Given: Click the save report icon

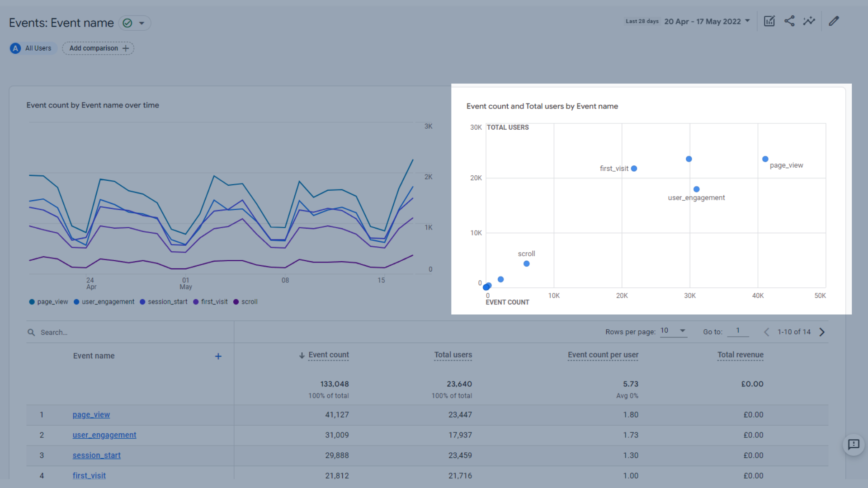Looking at the screenshot, I should (x=769, y=21).
